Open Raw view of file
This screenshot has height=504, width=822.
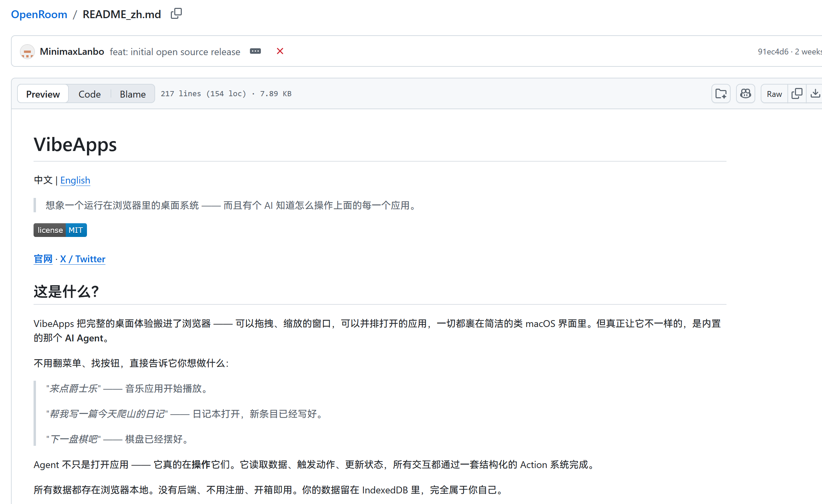774,94
